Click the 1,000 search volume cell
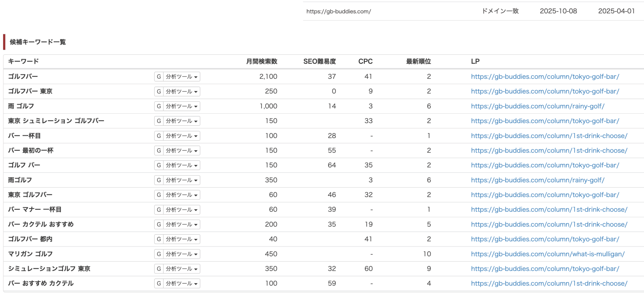The image size is (644, 293). (x=268, y=106)
